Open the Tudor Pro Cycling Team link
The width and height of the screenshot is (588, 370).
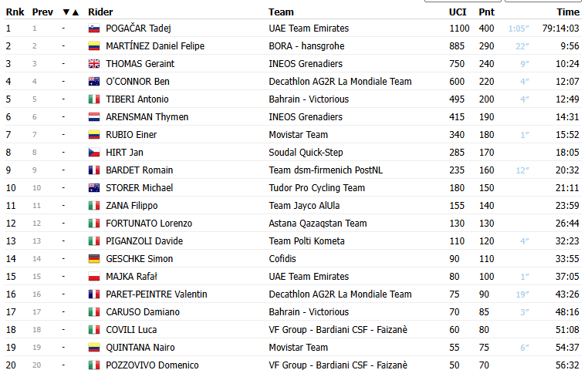tap(316, 188)
